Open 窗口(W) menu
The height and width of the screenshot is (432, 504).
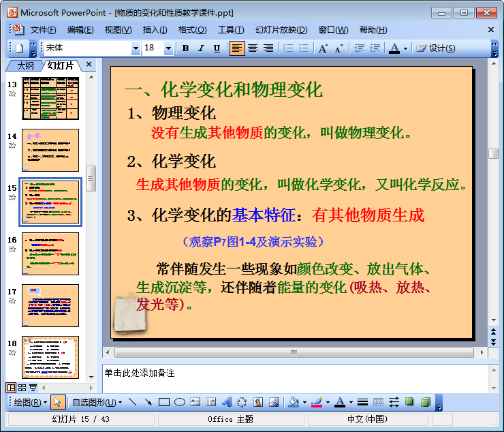[x=333, y=30]
